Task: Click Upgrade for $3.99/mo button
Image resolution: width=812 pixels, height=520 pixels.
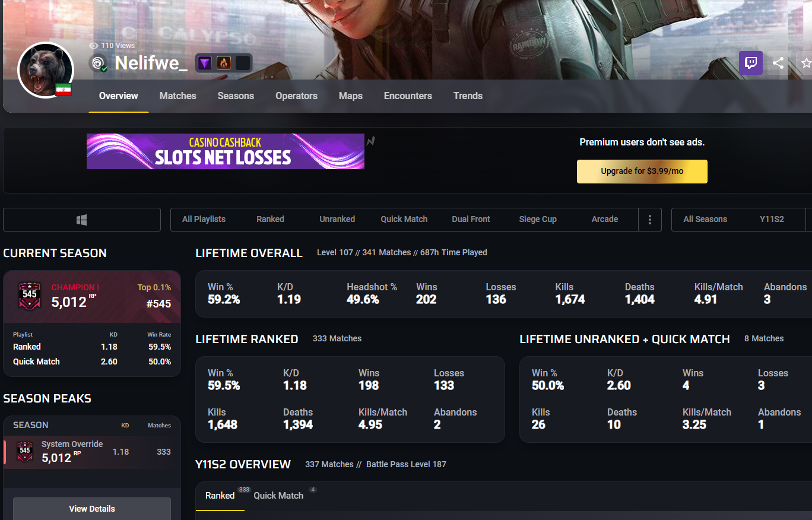Action: 642,171
